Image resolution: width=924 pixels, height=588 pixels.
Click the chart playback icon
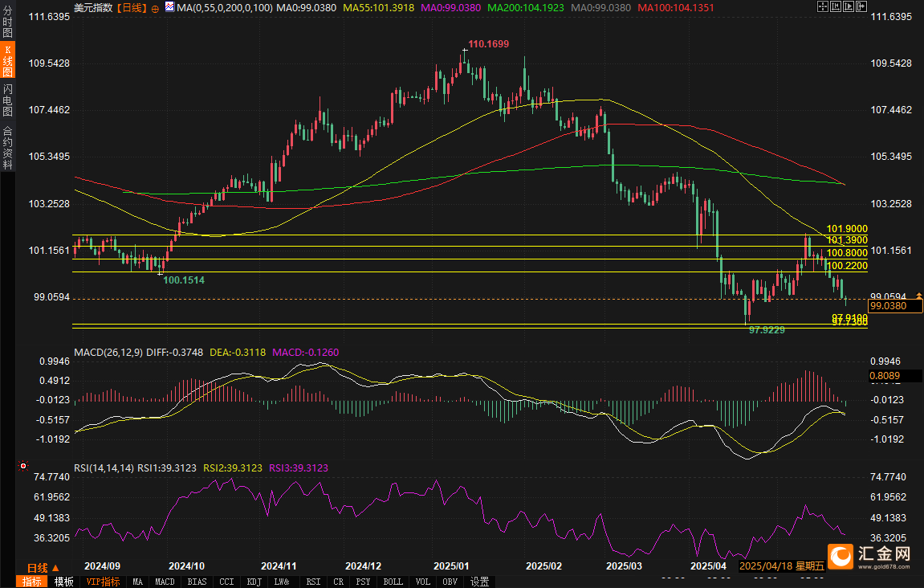pos(849,7)
